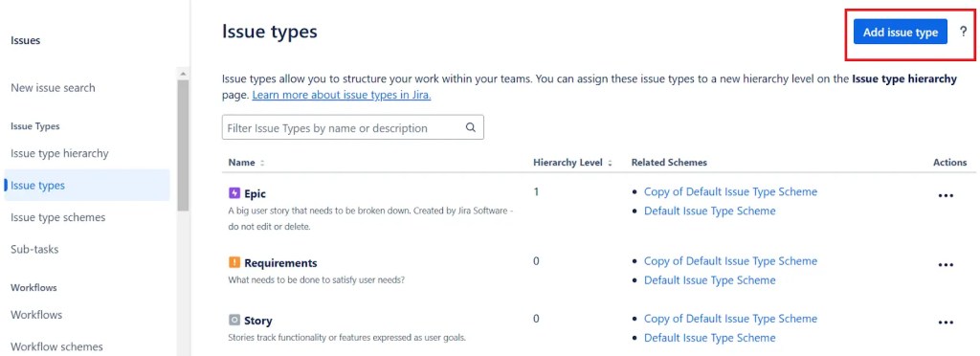The width and height of the screenshot is (980, 356).
Task: Sort by Hierarchy Level column arrows
Action: (x=610, y=163)
